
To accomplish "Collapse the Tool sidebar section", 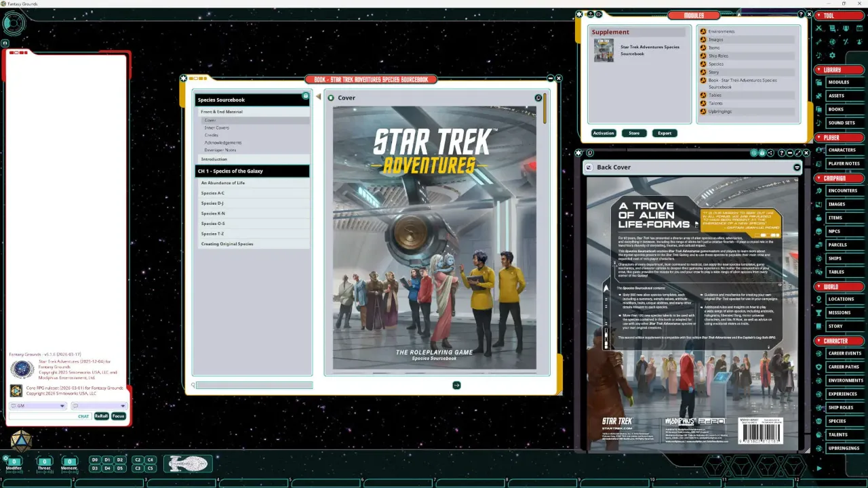I will point(839,16).
